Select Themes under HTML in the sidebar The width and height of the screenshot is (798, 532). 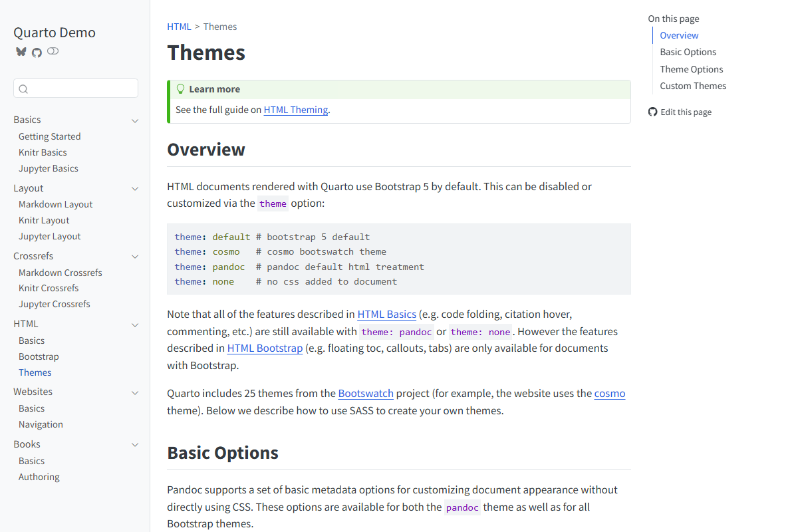(35, 372)
